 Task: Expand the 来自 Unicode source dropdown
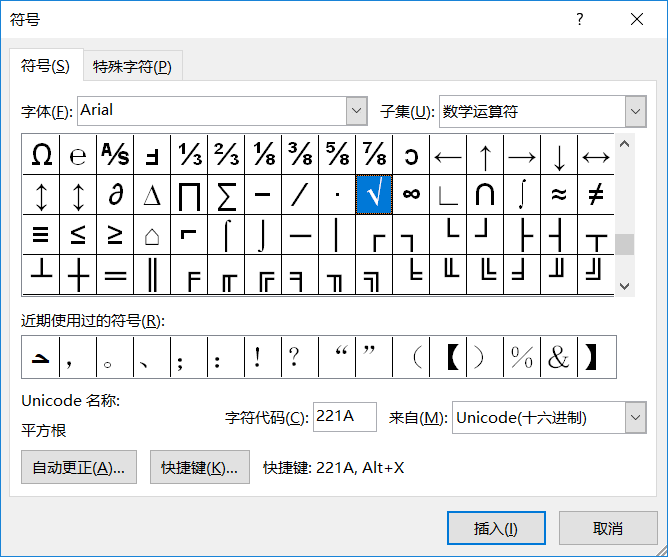click(636, 417)
